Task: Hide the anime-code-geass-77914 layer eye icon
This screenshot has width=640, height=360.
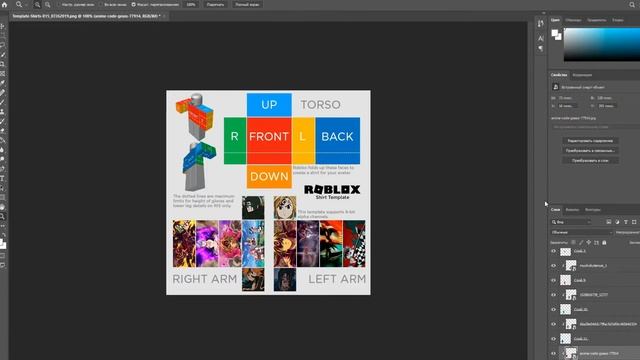Action: [x=554, y=353]
